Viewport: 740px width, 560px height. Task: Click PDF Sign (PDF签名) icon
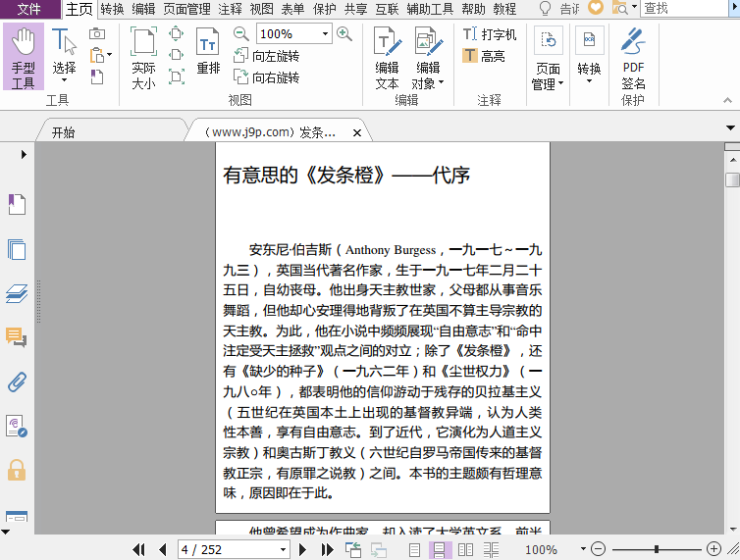point(633,58)
